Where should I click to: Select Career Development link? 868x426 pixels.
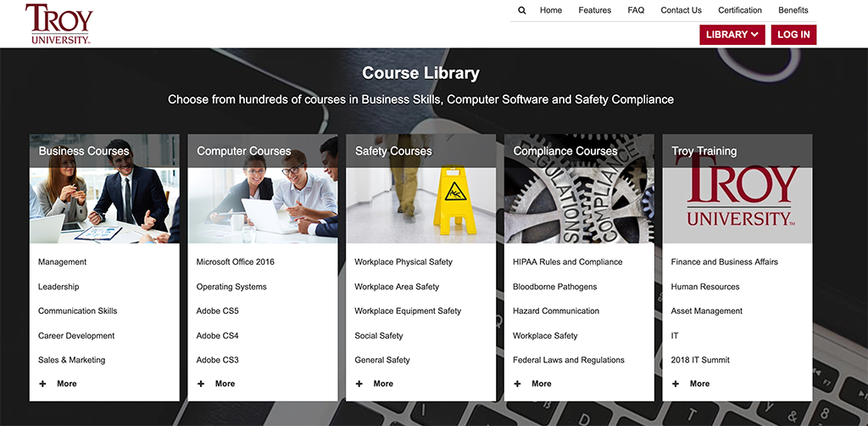76,336
